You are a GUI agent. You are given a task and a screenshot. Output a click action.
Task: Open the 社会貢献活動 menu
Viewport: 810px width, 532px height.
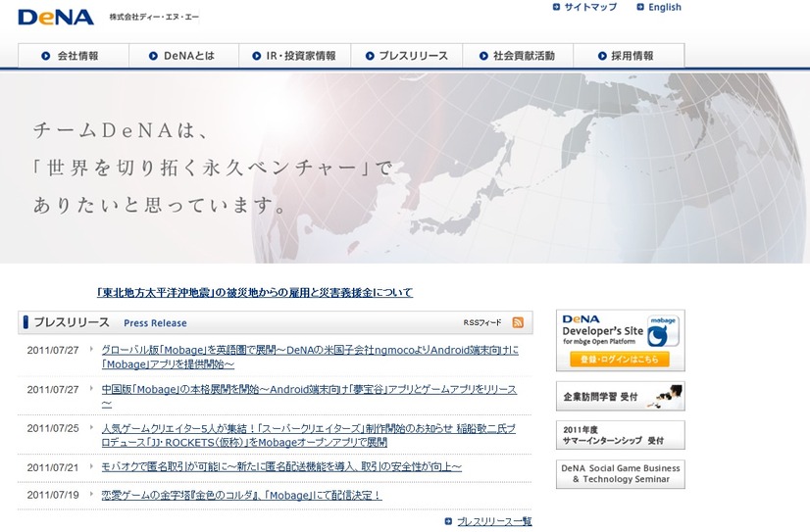pos(518,56)
